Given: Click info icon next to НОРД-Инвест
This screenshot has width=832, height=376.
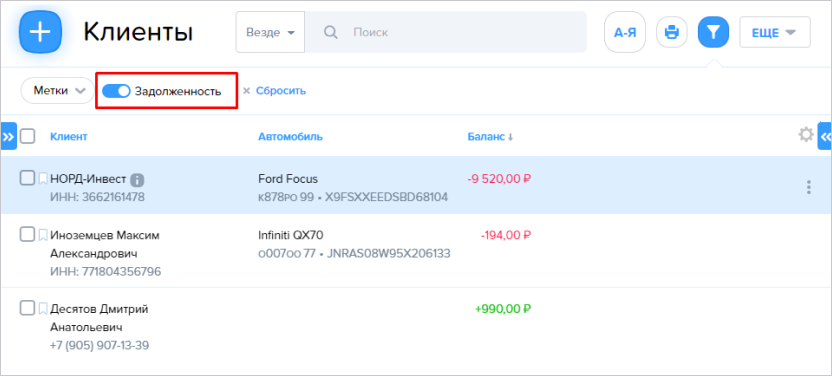Looking at the screenshot, I should 137,180.
